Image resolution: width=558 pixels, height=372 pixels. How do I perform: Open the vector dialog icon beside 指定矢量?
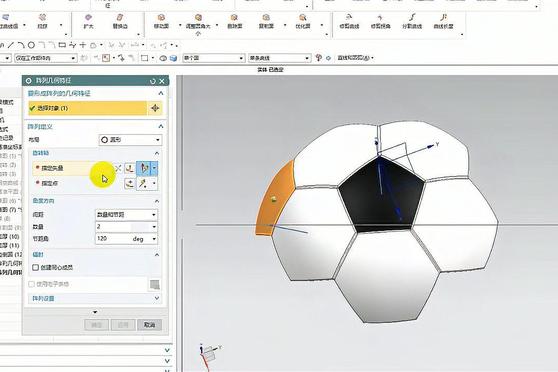click(130, 168)
